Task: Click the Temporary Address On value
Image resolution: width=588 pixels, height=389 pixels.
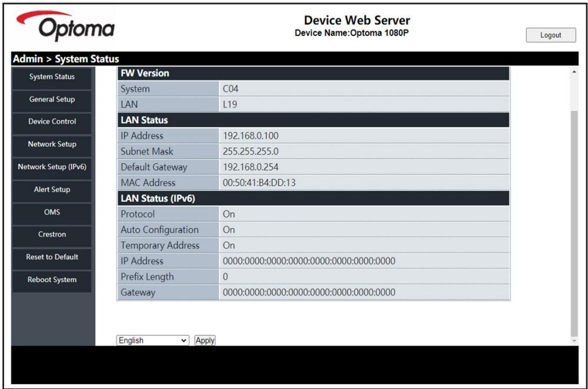Action: tap(229, 246)
